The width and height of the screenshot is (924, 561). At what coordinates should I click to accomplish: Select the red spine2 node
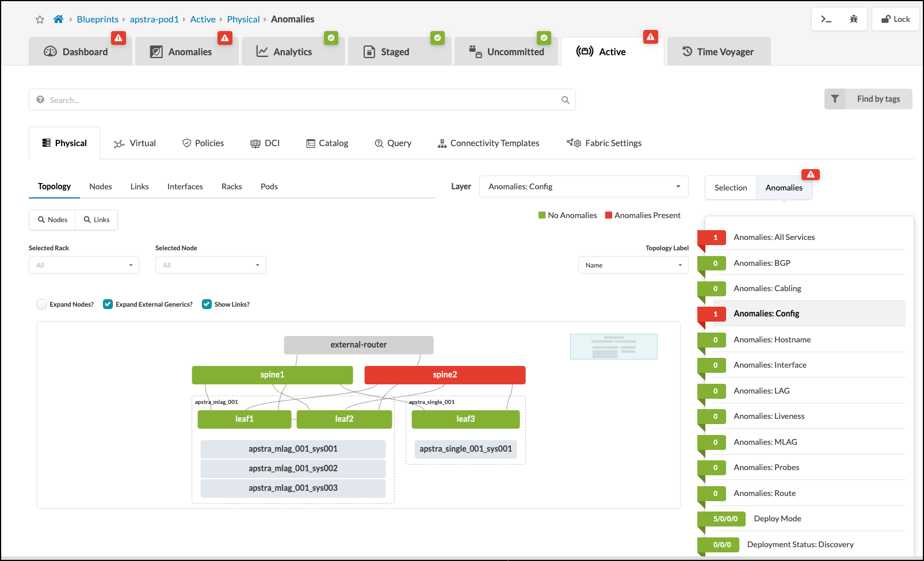[445, 375]
